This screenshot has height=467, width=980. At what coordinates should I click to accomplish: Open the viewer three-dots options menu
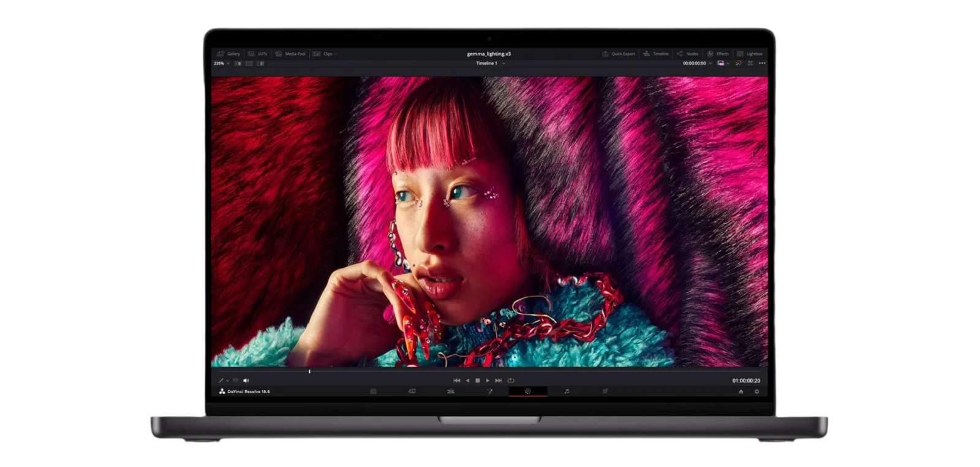[x=762, y=63]
